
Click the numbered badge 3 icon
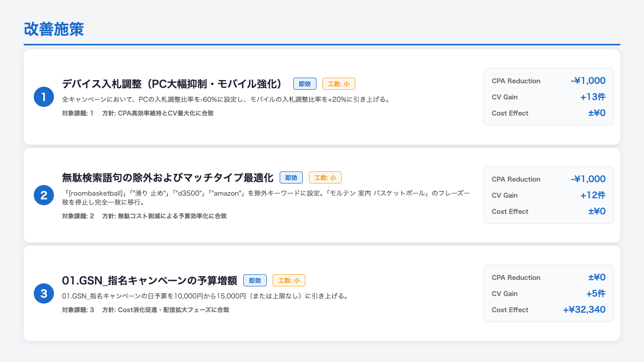click(43, 293)
